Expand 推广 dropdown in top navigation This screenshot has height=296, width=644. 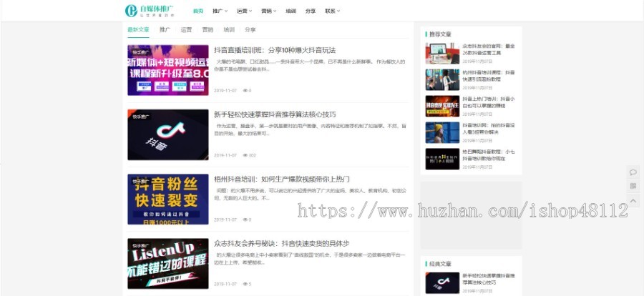click(x=220, y=11)
